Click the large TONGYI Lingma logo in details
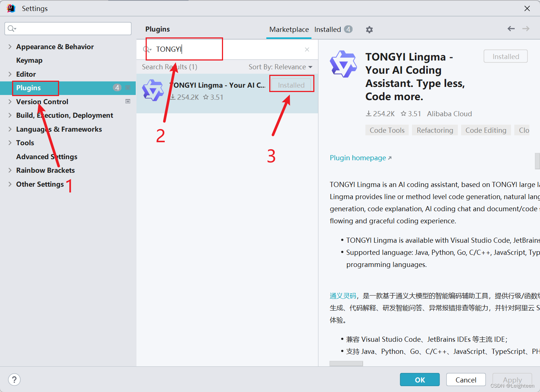This screenshot has height=392, width=540. [343, 64]
